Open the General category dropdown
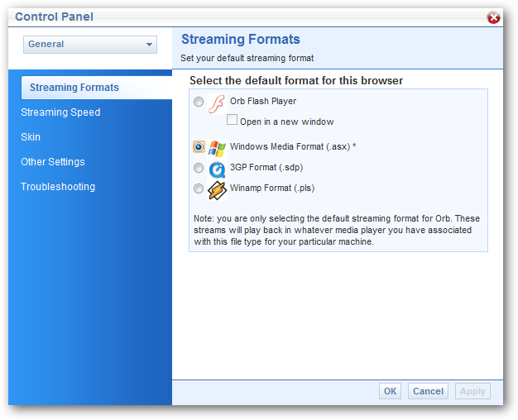518x420 pixels. (90, 45)
